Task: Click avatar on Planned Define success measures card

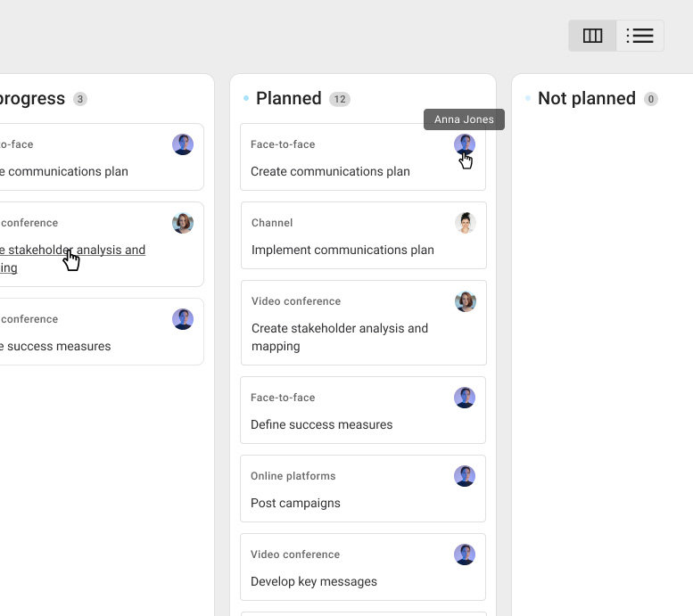Action: coord(465,398)
